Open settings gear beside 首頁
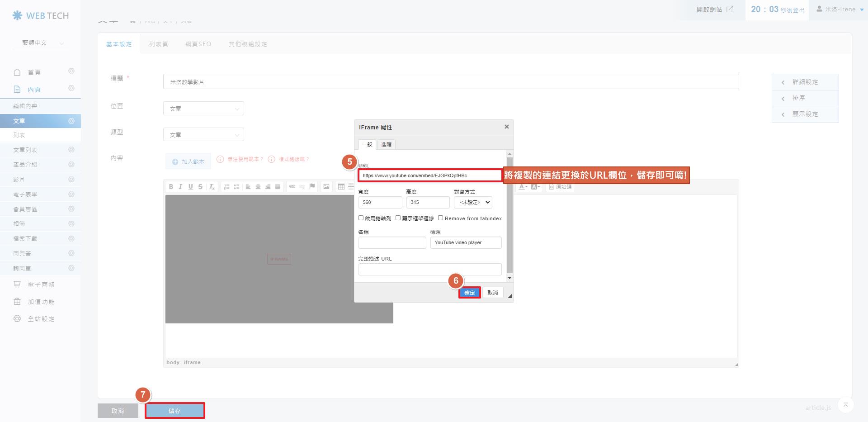 pyautogui.click(x=71, y=71)
